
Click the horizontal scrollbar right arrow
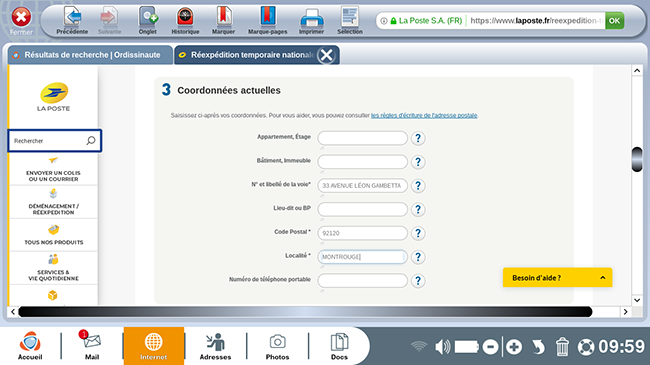tap(626, 311)
